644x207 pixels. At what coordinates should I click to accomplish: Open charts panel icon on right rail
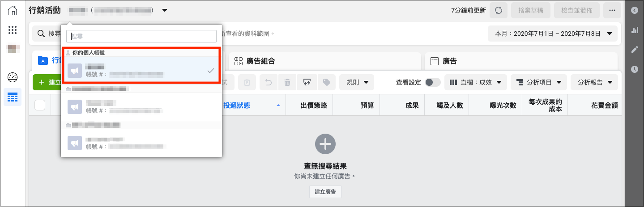coord(635,30)
